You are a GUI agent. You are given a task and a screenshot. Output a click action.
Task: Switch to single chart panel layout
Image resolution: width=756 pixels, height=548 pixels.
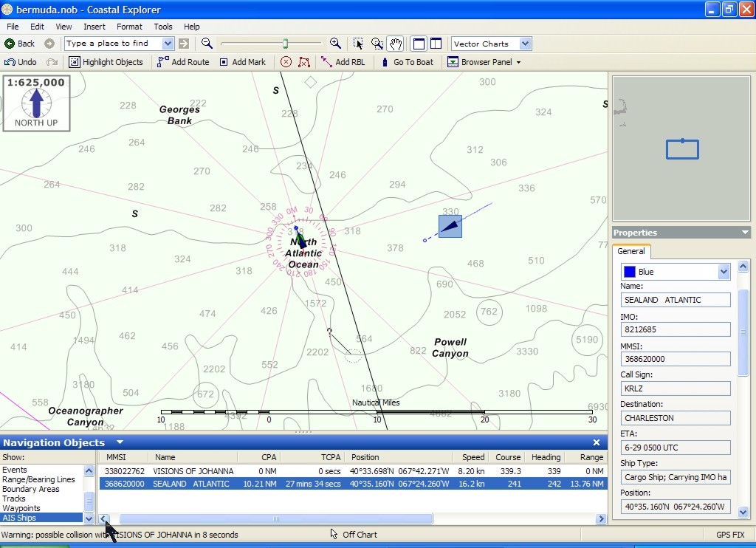419,44
